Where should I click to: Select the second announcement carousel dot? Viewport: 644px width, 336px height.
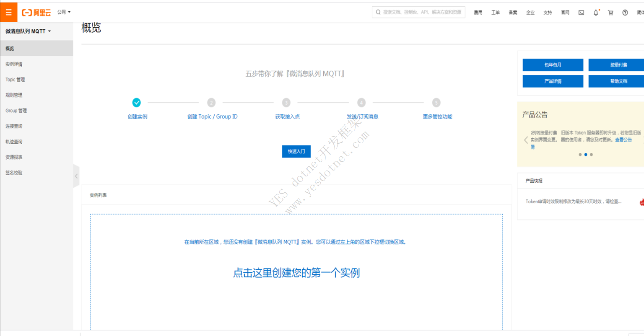pos(586,155)
